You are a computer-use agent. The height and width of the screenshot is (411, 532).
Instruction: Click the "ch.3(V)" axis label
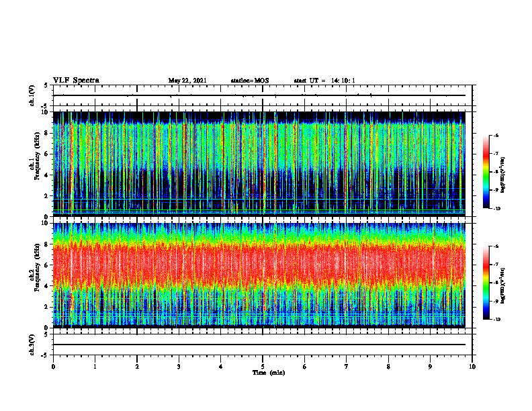[32, 345]
